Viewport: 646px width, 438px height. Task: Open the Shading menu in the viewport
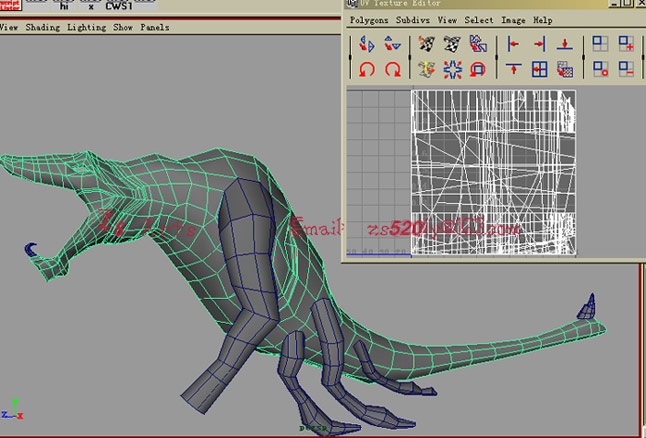click(42, 27)
